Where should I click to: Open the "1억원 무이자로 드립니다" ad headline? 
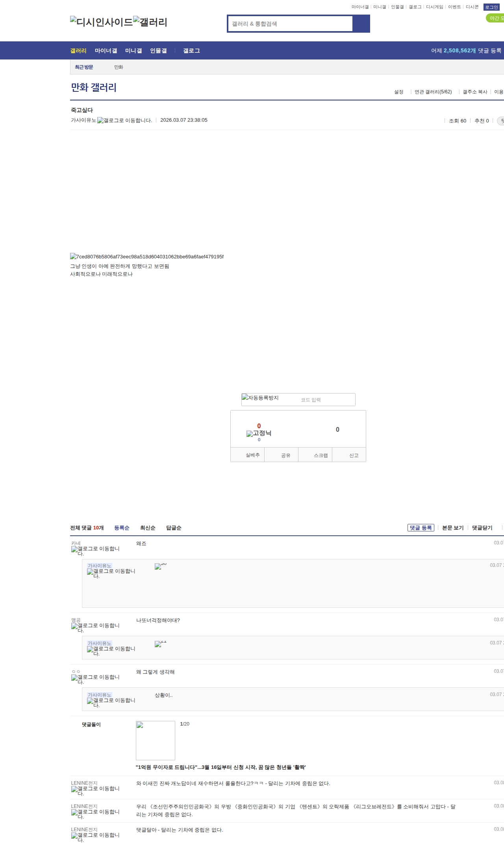coord(221,767)
